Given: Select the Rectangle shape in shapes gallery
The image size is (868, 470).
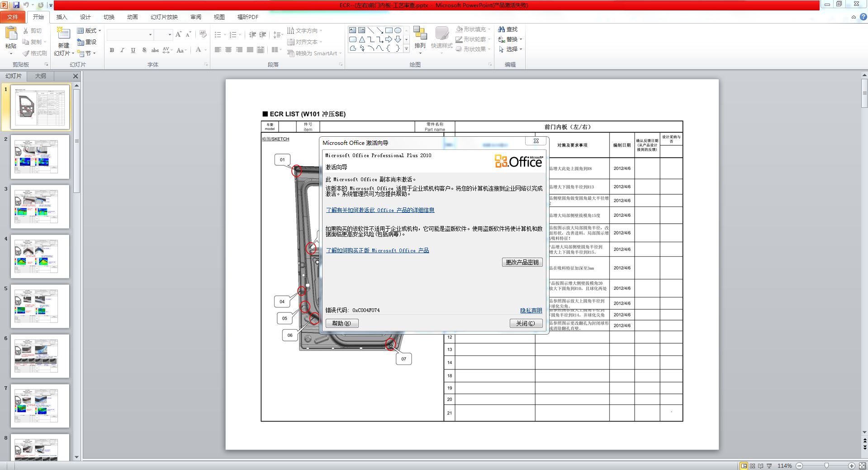Looking at the screenshot, I should [x=389, y=30].
